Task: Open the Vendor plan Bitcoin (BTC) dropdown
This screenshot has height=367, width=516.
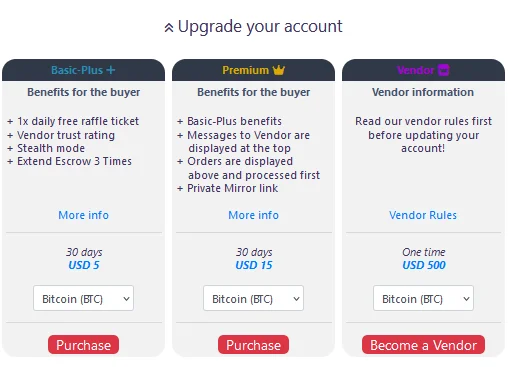Action: tap(423, 298)
